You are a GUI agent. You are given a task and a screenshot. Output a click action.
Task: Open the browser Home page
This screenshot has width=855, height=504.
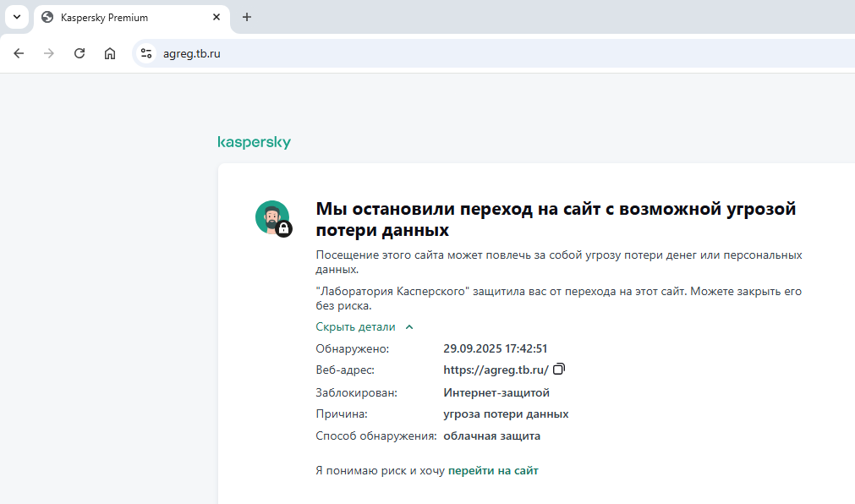[110, 53]
